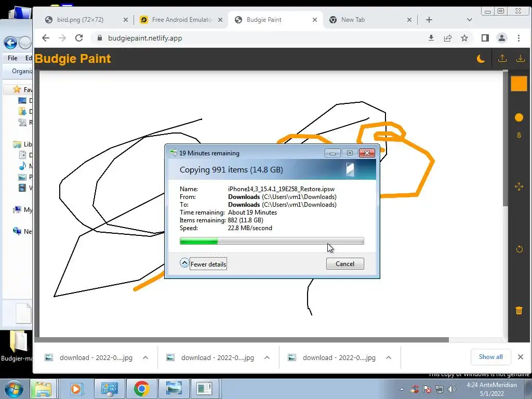Click the volume speaker tray icon

451,389
